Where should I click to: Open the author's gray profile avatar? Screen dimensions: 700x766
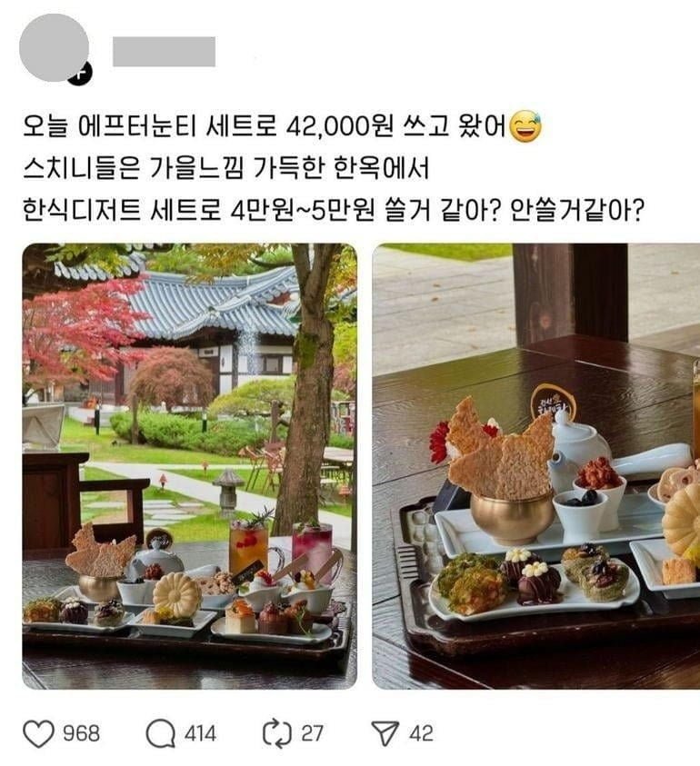point(54,47)
